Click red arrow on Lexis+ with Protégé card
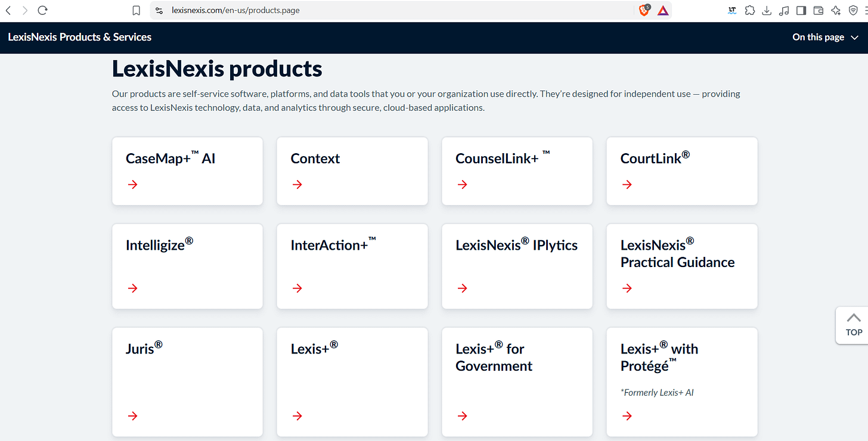This screenshot has width=868, height=441. 627,416
